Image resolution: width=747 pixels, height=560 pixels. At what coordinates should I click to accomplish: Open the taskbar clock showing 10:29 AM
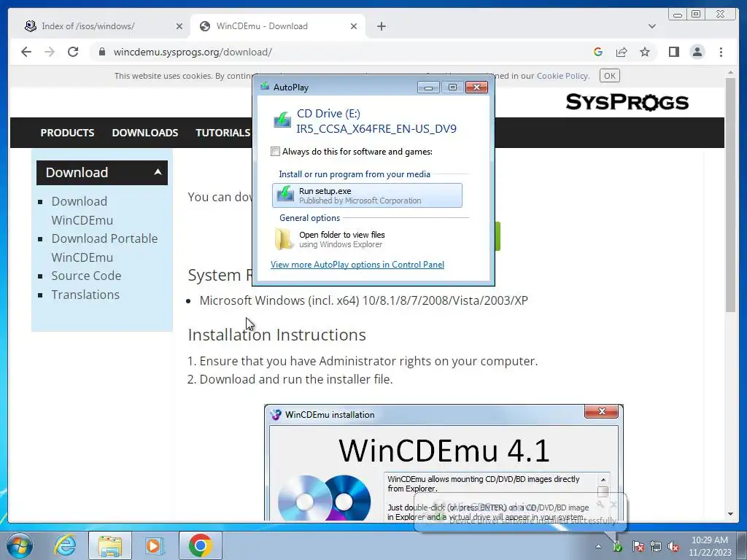click(x=709, y=546)
